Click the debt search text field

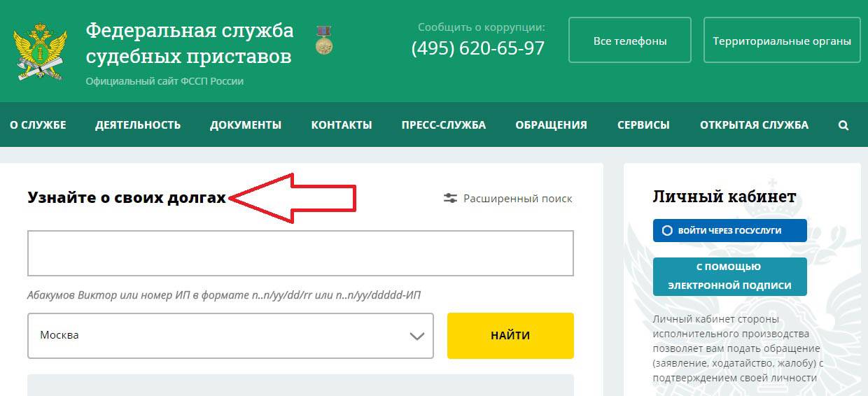[x=301, y=253]
